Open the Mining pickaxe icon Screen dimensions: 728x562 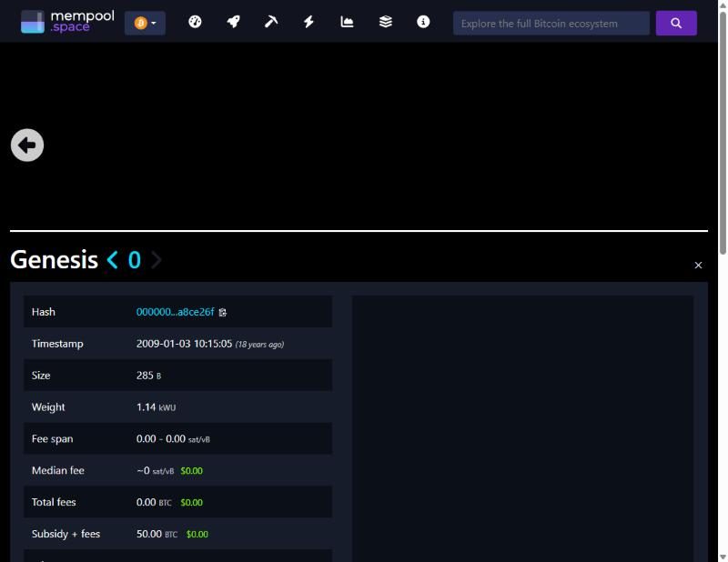click(271, 22)
